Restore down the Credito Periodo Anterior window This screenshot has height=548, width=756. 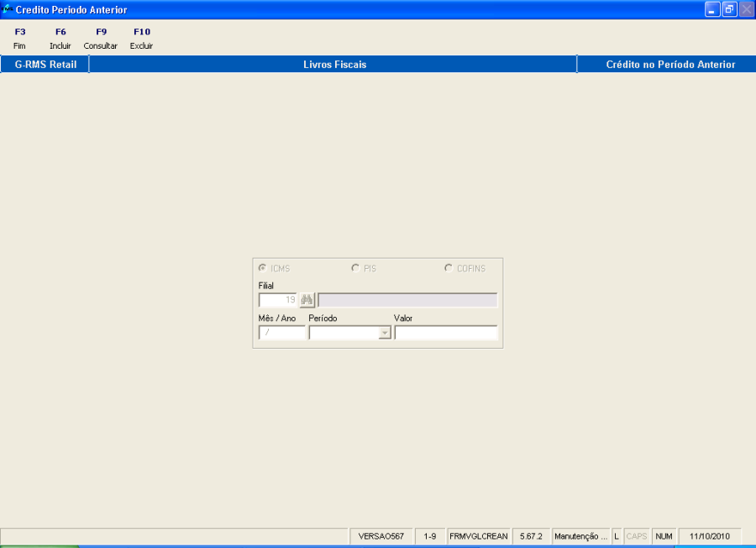(729, 9)
